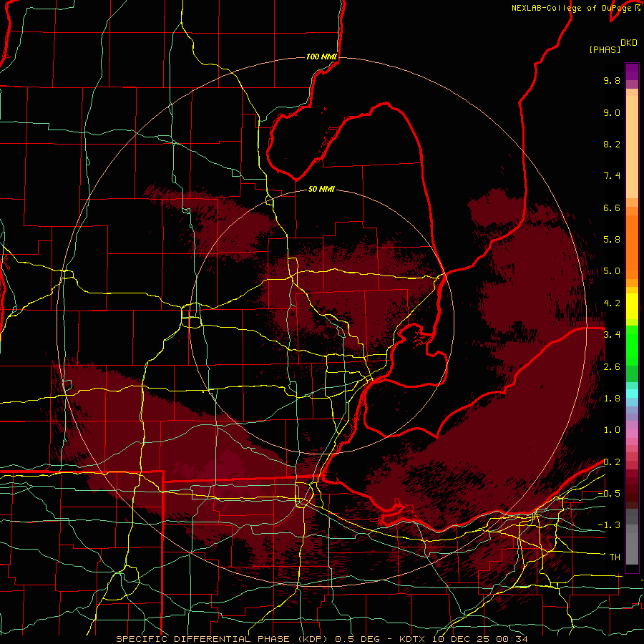The height and width of the screenshot is (644, 644).
Task: Pick the pale peach band on the color scale
Action: click(x=632, y=147)
